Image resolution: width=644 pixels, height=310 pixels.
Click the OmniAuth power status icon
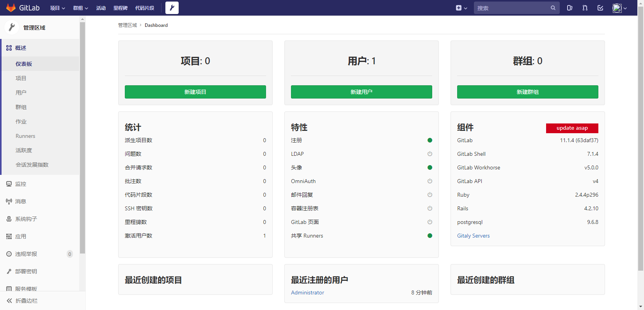430,181
